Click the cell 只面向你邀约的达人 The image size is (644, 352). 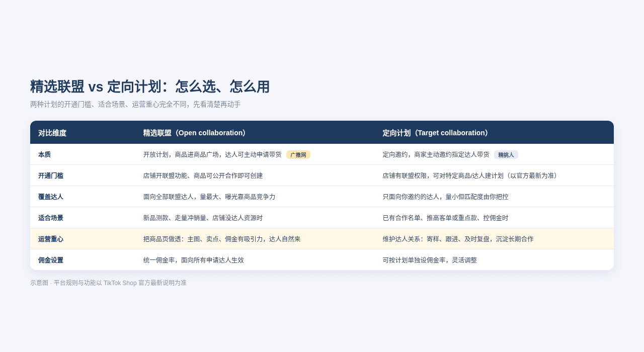[446, 197]
